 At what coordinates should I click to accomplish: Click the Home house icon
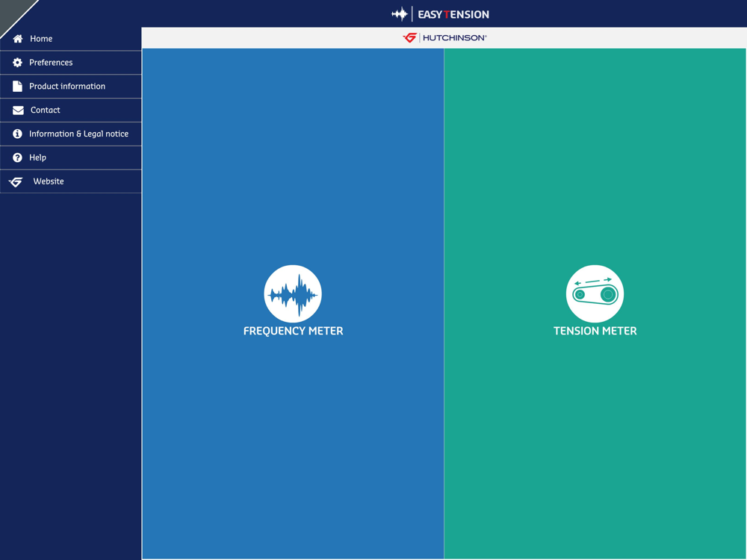[x=18, y=39]
